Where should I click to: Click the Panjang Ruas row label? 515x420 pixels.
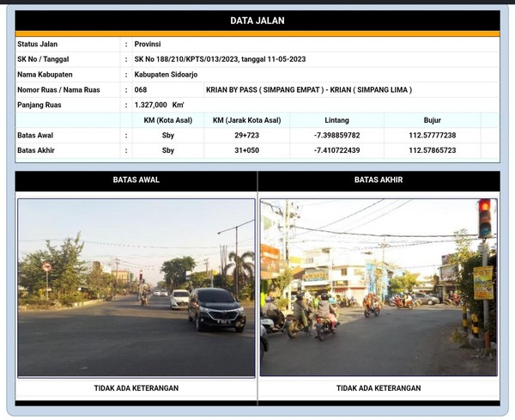42,105
